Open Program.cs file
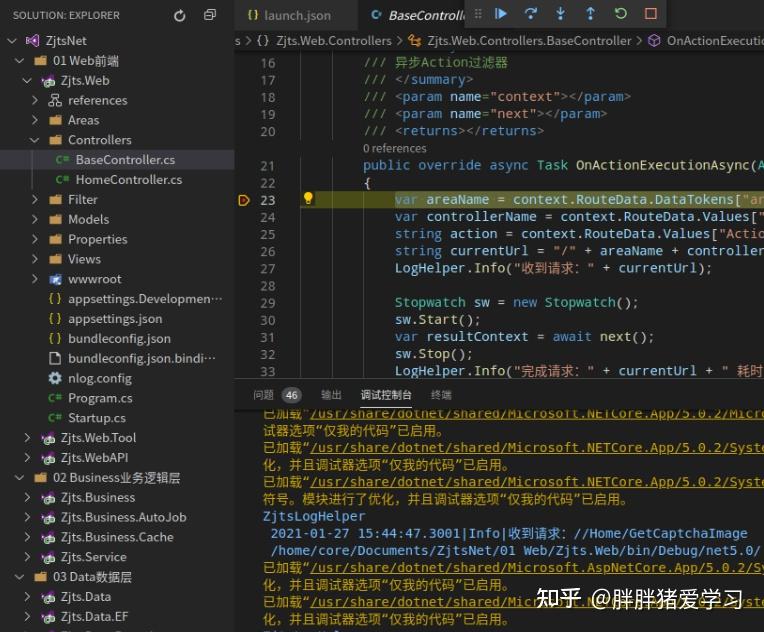The image size is (764, 632). (x=117, y=399)
